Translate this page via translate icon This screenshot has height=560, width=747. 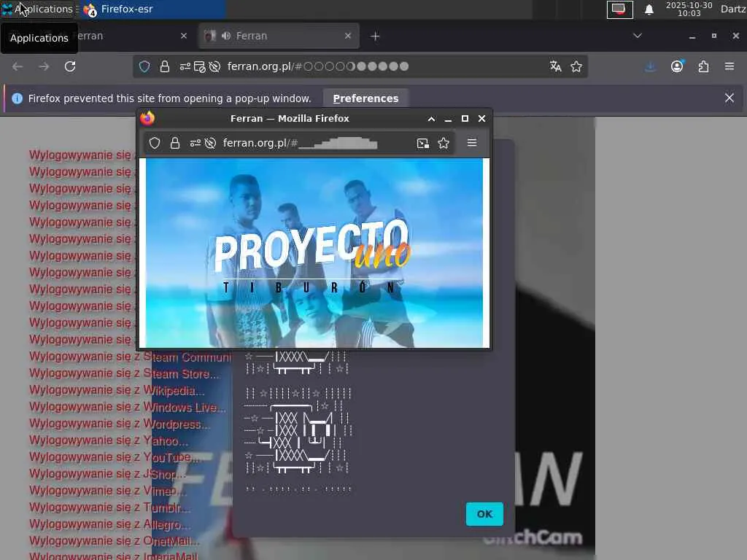coord(555,66)
